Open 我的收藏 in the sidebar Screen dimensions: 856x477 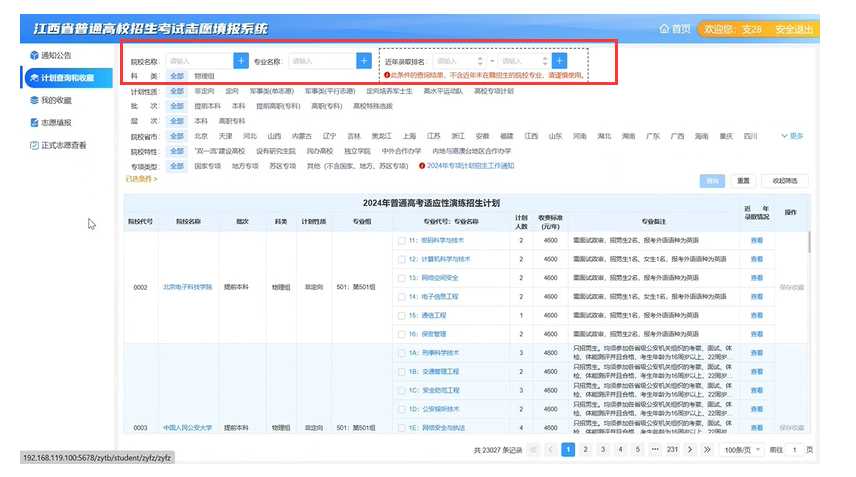click(x=56, y=100)
